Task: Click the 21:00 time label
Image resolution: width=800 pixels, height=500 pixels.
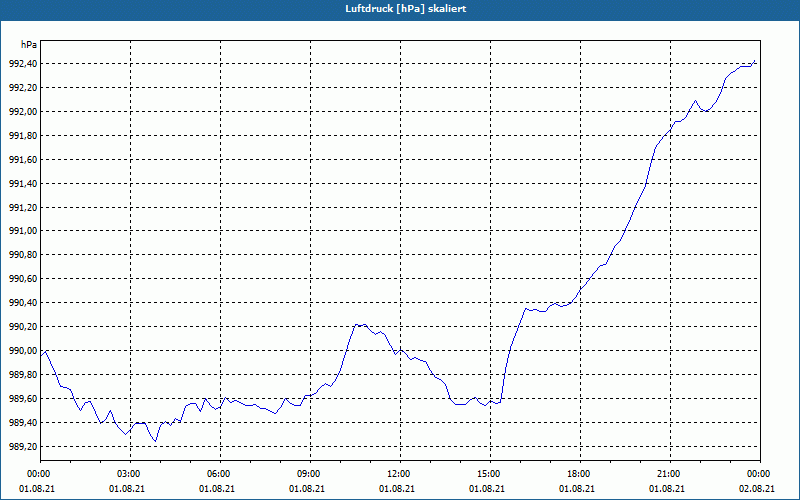Action: click(667, 474)
